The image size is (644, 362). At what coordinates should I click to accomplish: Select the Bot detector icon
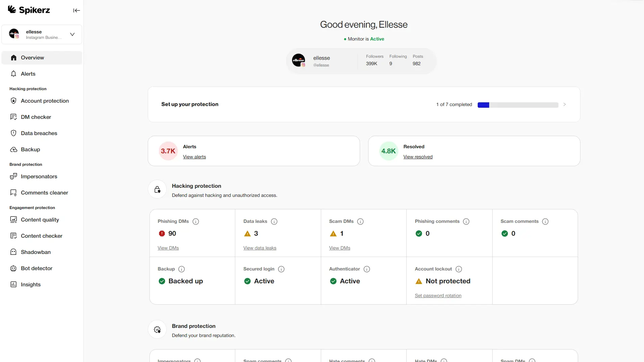(x=14, y=268)
